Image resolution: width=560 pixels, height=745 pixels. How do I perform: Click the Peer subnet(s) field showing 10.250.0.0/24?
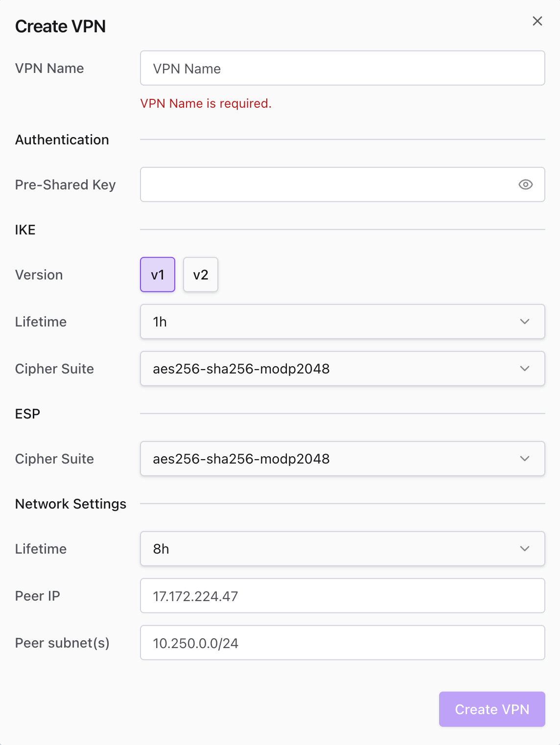pyautogui.click(x=342, y=643)
